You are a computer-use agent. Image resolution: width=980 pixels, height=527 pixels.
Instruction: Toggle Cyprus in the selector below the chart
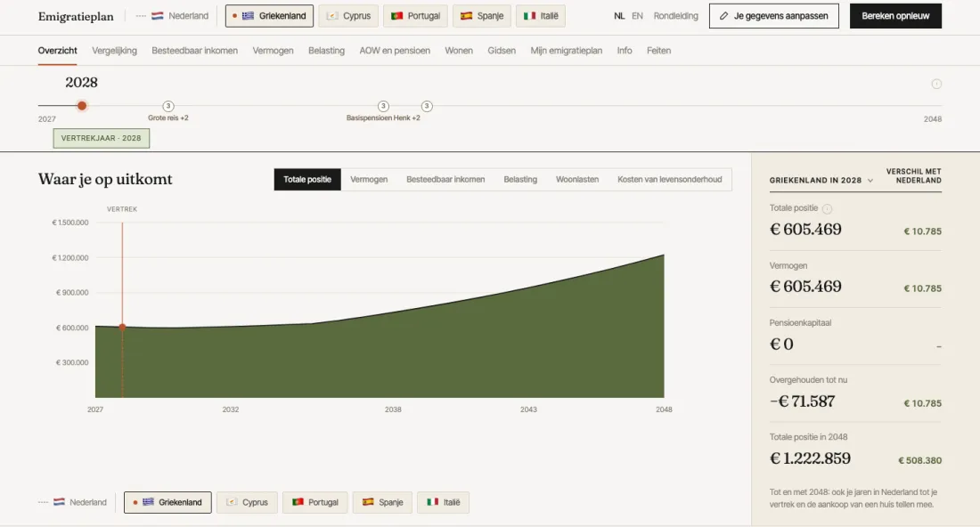(247, 502)
